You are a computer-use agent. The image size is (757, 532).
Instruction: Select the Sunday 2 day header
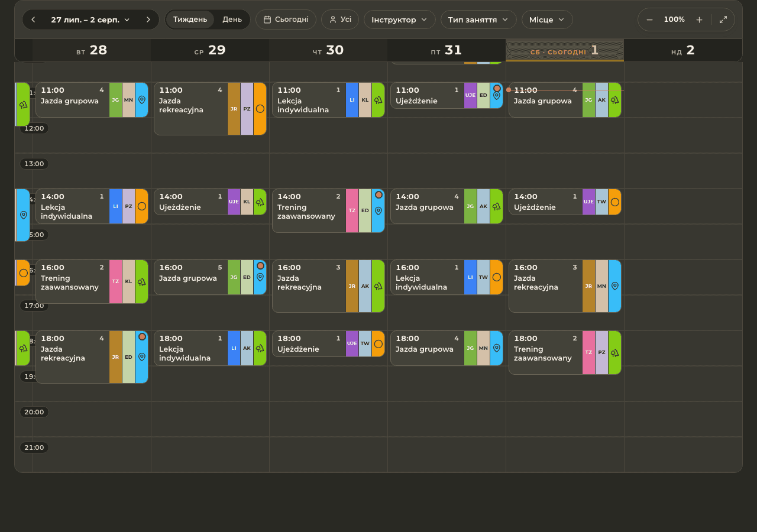[x=683, y=50]
